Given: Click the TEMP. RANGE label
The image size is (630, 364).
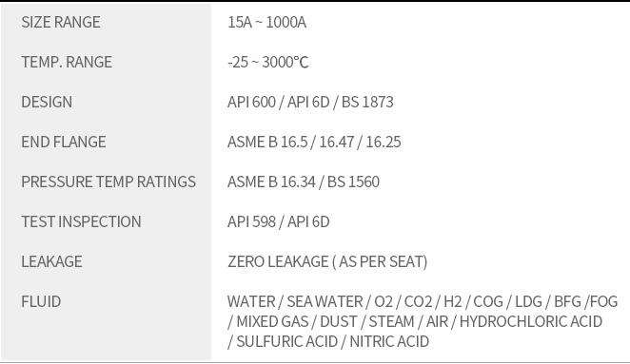Looking at the screenshot, I should 67,62.
